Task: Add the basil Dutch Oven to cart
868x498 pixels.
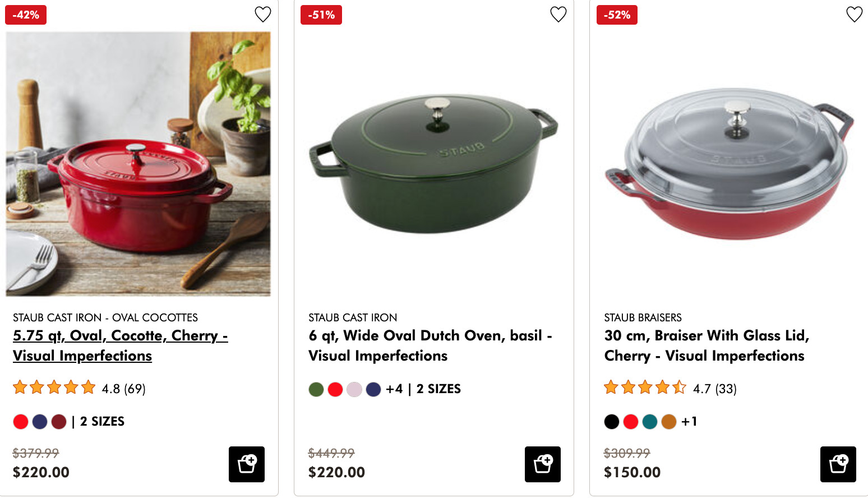Action: (543, 464)
